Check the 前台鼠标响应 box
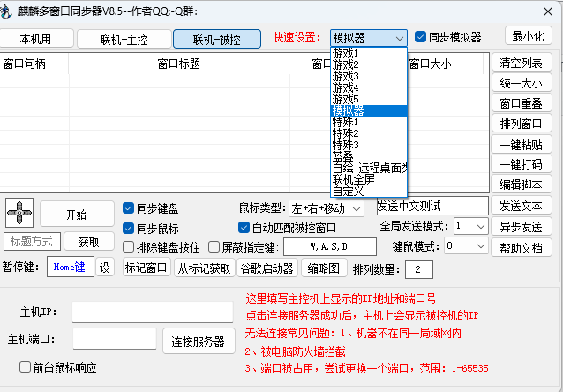 [25, 367]
